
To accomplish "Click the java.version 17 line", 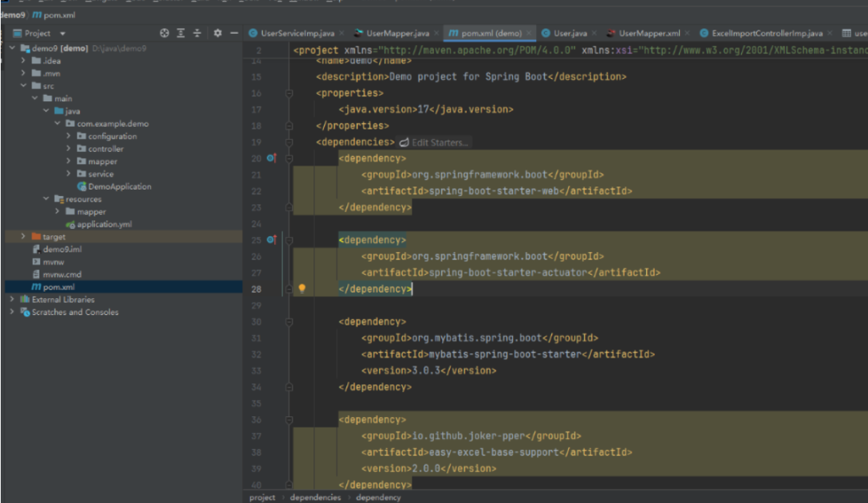I will coord(426,109).
